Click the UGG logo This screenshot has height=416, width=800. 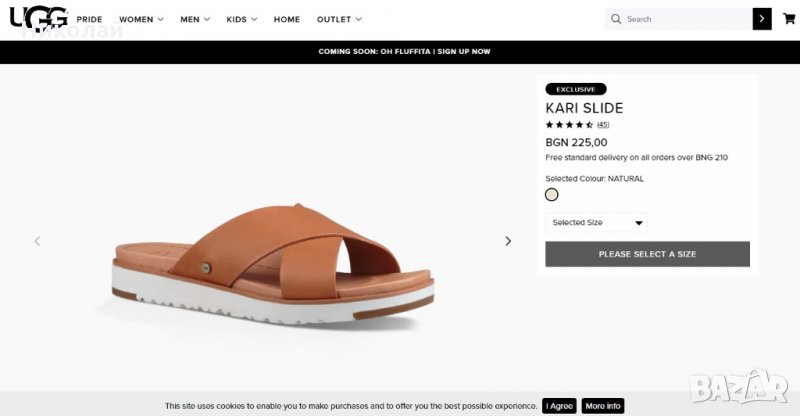(x=39, y=18)
